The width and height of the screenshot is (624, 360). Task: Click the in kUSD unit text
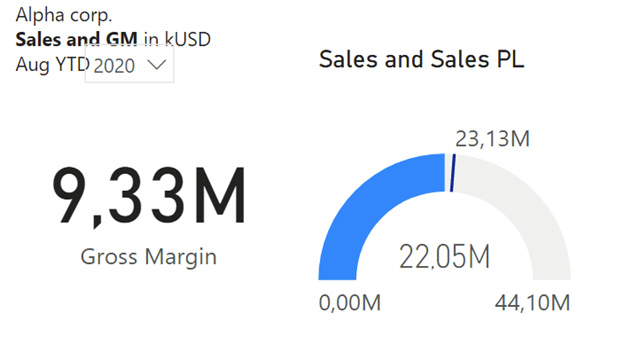(177, 39)
